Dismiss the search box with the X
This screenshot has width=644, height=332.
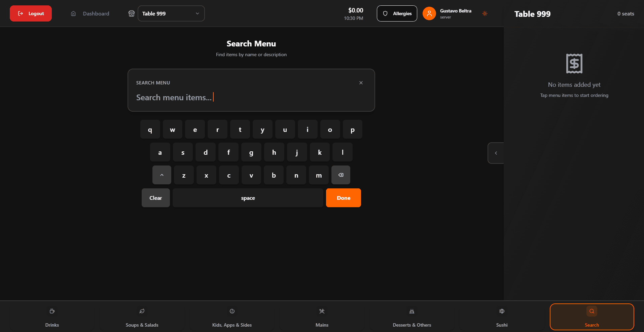[x=361, y=82]
